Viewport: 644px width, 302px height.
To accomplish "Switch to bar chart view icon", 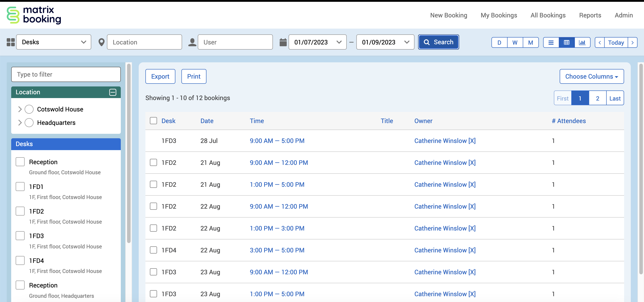I will 582,42.
